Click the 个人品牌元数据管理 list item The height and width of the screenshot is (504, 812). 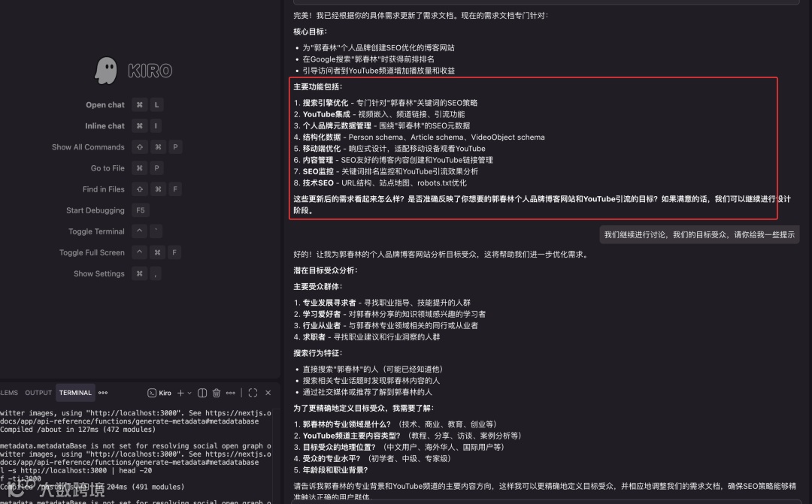(382, 125)
